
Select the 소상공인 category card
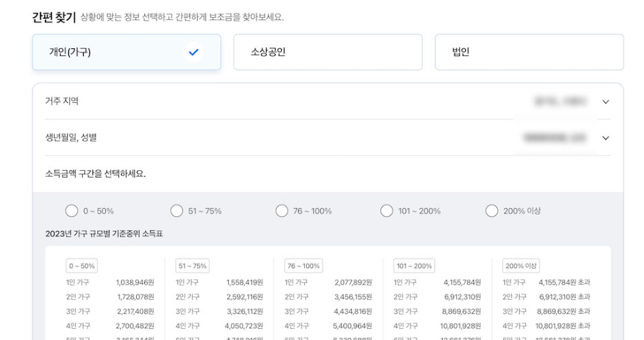328,52
